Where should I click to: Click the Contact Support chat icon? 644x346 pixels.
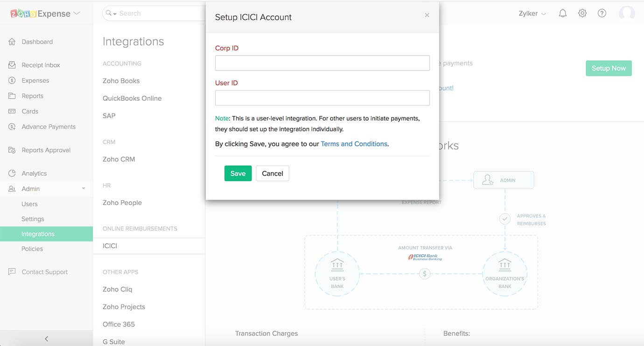[x=12, y=272]
